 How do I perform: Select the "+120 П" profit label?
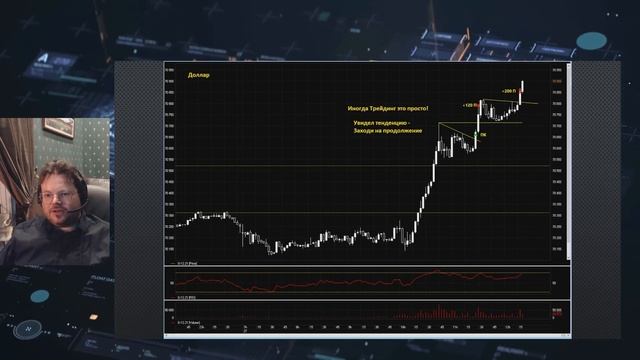coord(469,105)
